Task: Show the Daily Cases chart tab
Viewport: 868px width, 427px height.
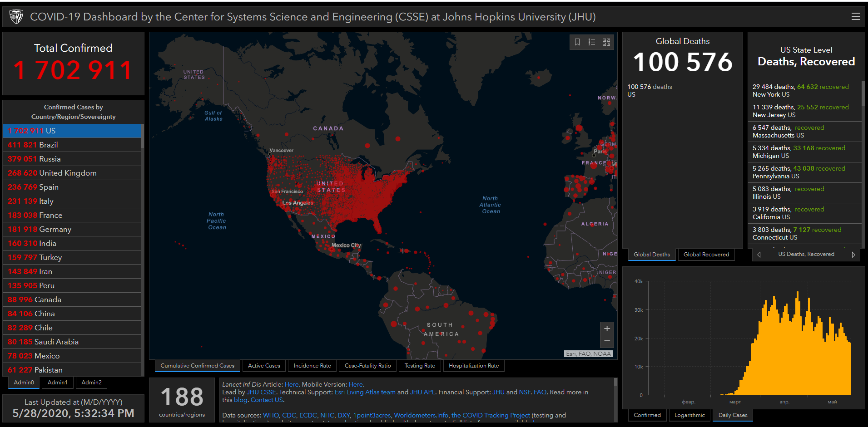Action: pos(733,415)
